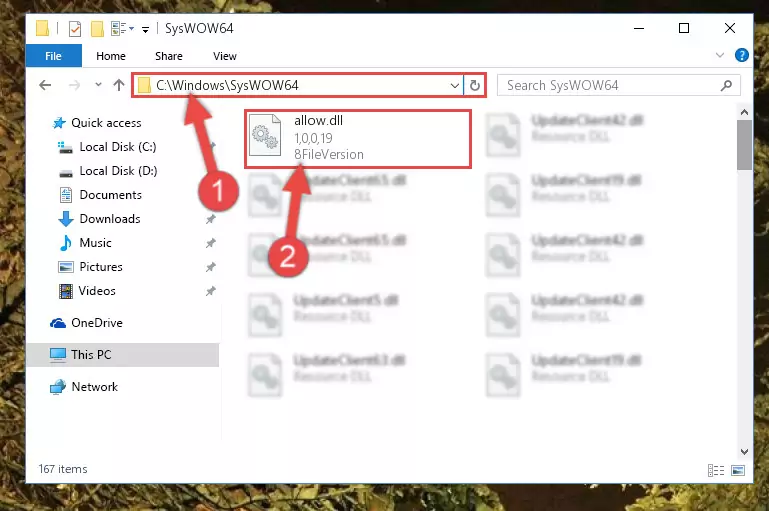Click the folder icon in the title bar
This screenshot has height=511, width=769.
[x=43, y=28]
